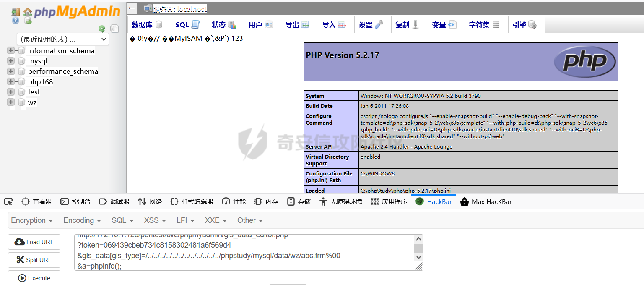Select the php168 database
The width and height of the screenshot is (644, 285).
(40, 82)
